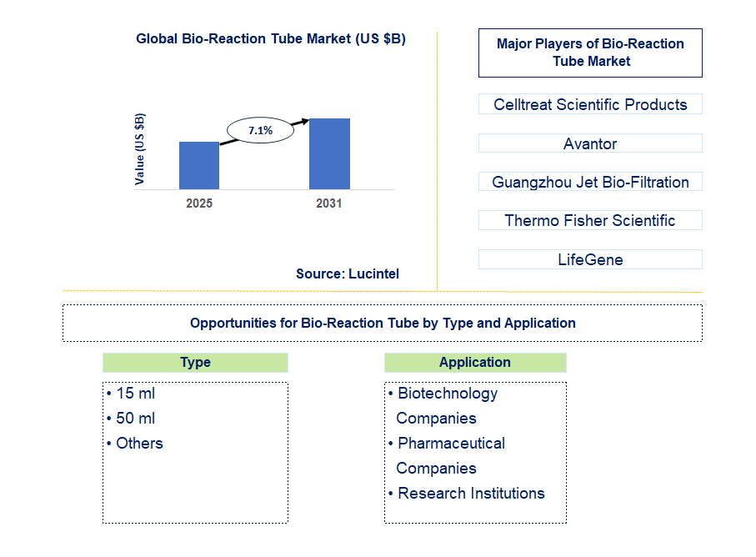
Task: Click the chart title 'Global Bio-Reaction Tube Market (US $B)'
Action: (271, 38)
